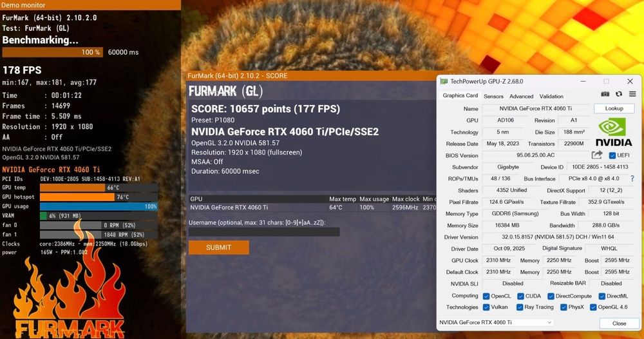
Task: Click the Bandwidth 288.0 GB/s field
Action: 606,225
